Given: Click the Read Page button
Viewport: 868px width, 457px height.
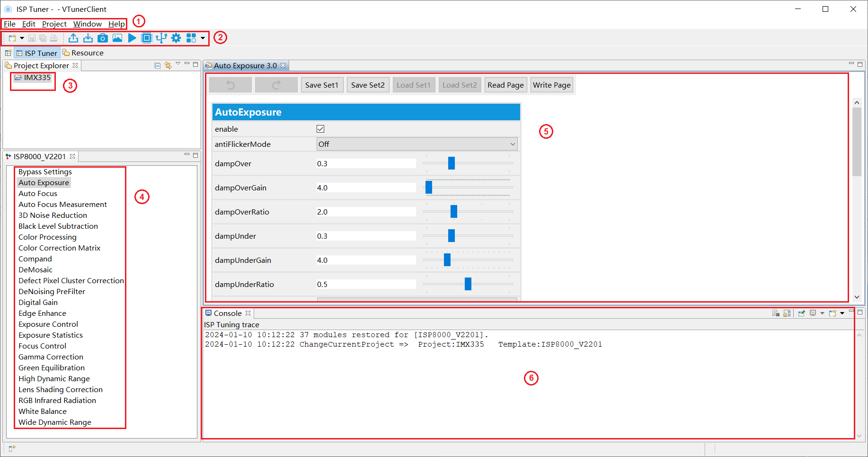Looking at the screenshot, I should click(x=505, y=85).
